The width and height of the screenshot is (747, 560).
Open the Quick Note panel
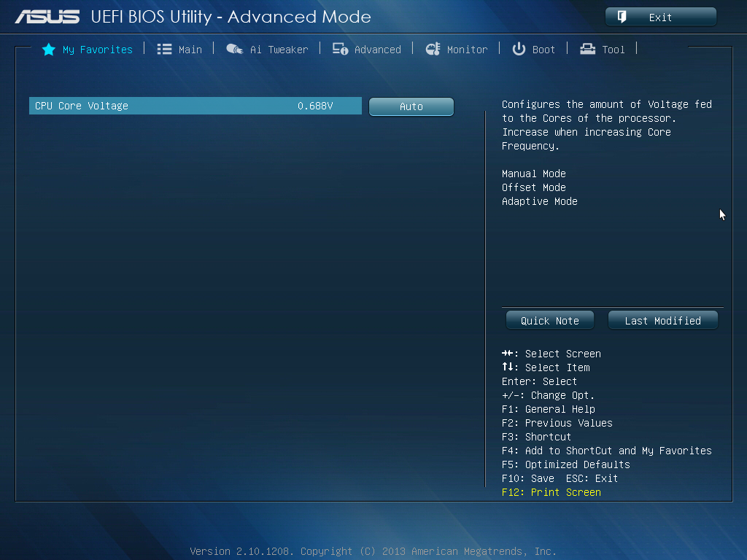coord(550,321)
